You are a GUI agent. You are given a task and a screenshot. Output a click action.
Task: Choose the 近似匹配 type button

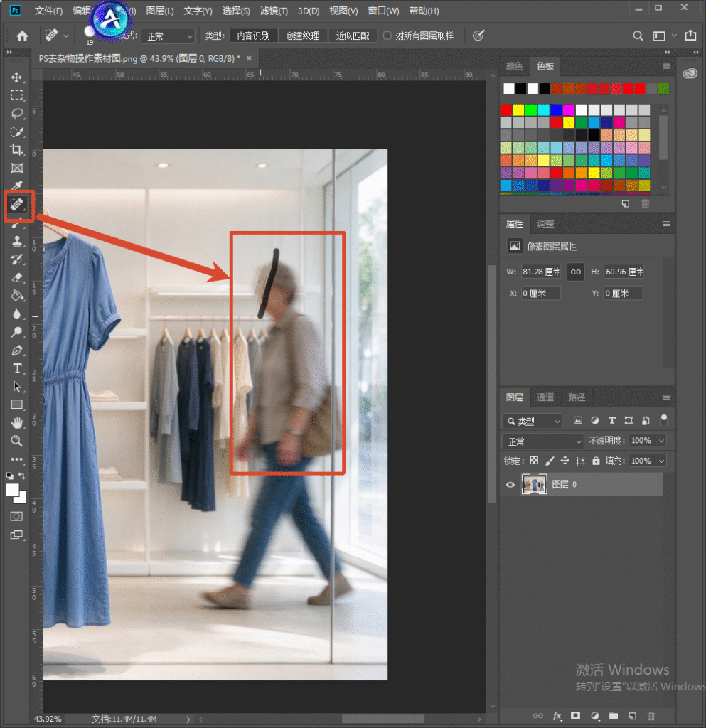tap(353, 36)
